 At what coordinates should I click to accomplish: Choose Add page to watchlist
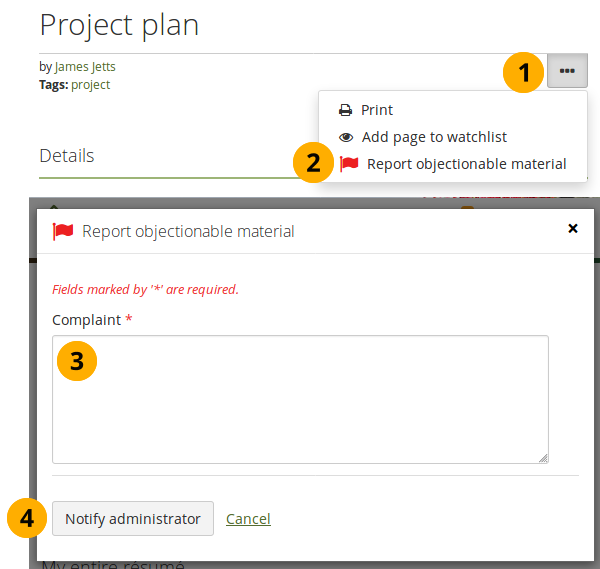434,137
